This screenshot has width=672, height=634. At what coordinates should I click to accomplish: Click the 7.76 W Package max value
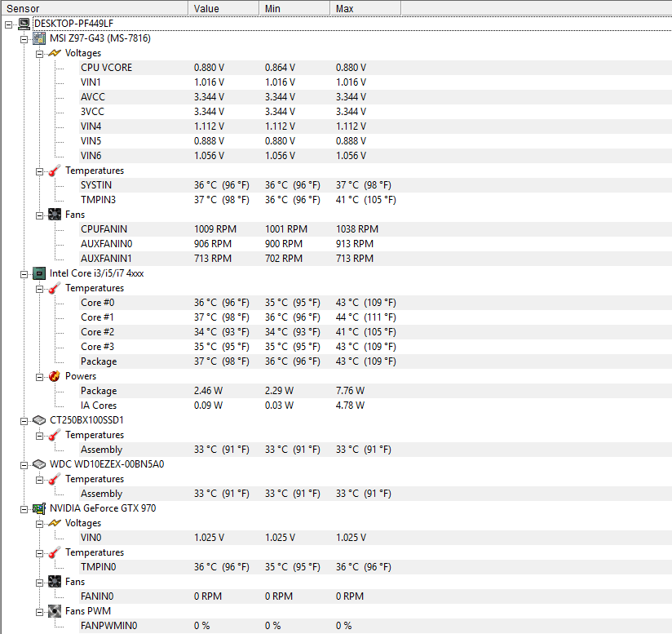click(x=350, y=391)
